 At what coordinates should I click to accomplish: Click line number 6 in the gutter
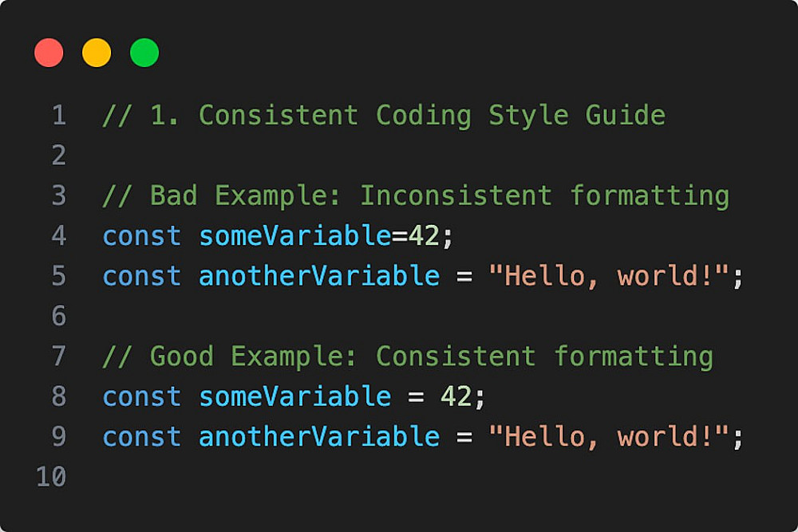coord(58,317)
